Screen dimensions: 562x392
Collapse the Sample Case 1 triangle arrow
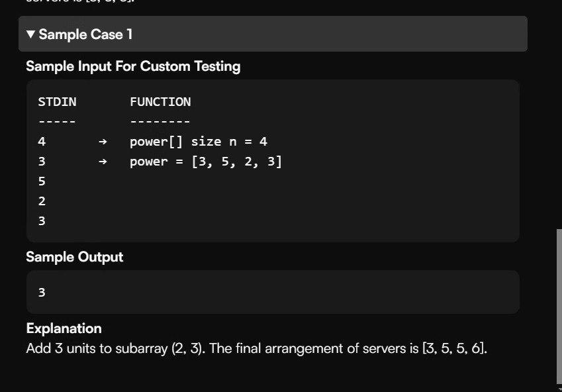pos(30,34)
